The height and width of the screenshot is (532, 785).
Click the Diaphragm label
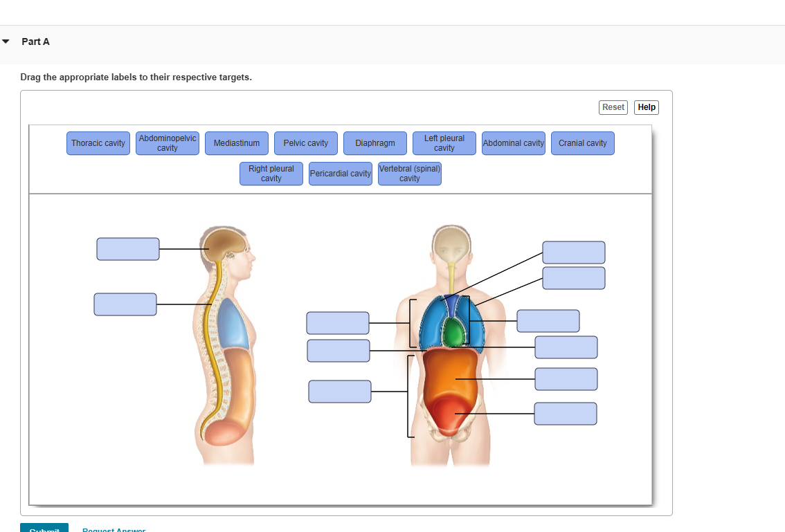375,143
